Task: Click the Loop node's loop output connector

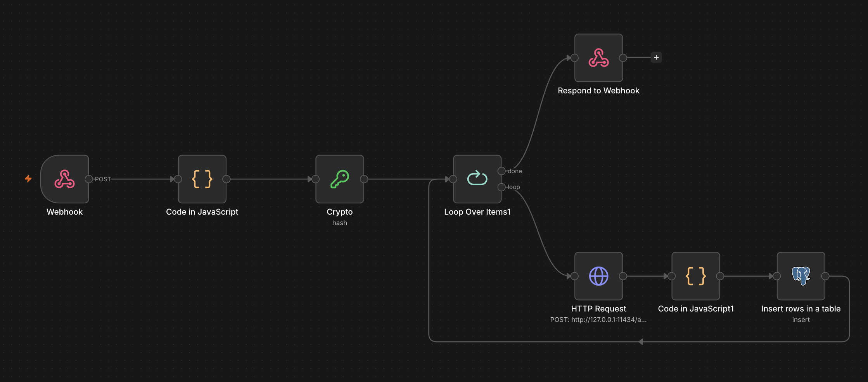Action: [x=501, y=187]
